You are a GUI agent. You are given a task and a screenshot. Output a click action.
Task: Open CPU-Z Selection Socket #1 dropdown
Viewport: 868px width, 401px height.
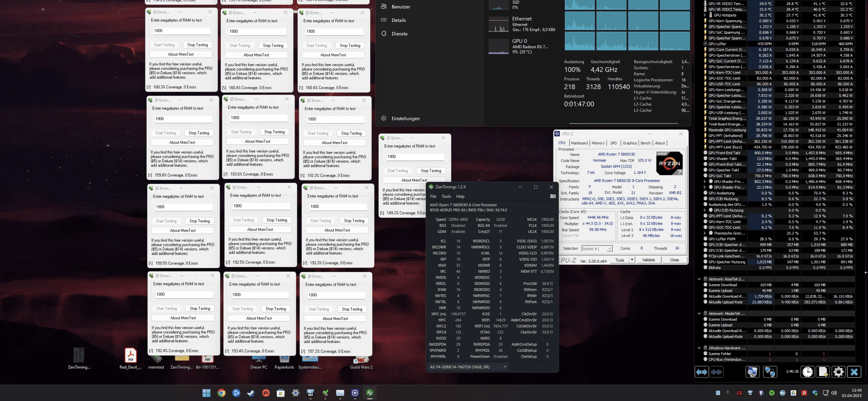(596, 249)
